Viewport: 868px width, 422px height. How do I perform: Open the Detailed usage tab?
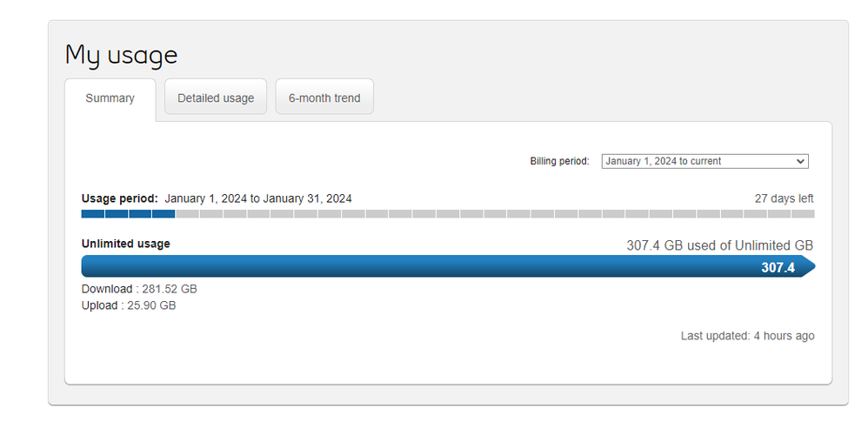(x=216, y=98)
